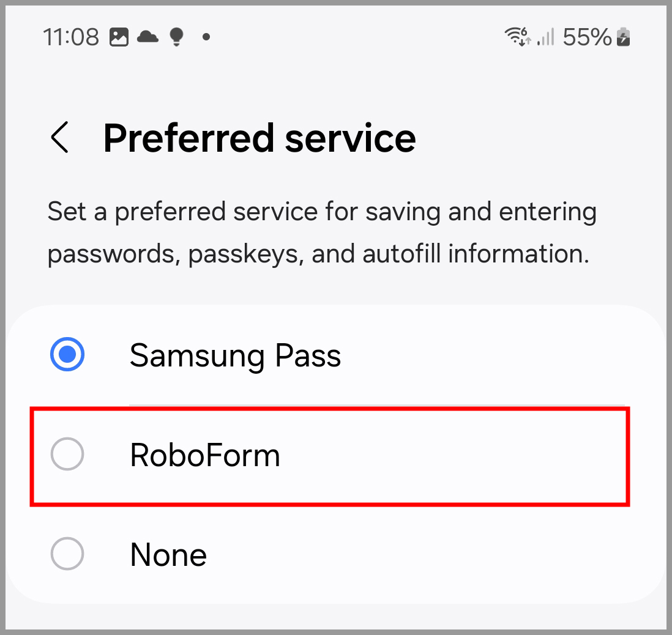
Task: Tap the cloud notification icon
Action: 148,37
